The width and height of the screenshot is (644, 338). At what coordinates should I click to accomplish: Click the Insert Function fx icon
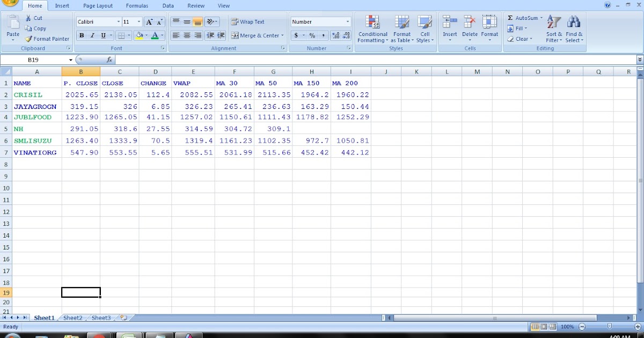(x=109, y=60)
